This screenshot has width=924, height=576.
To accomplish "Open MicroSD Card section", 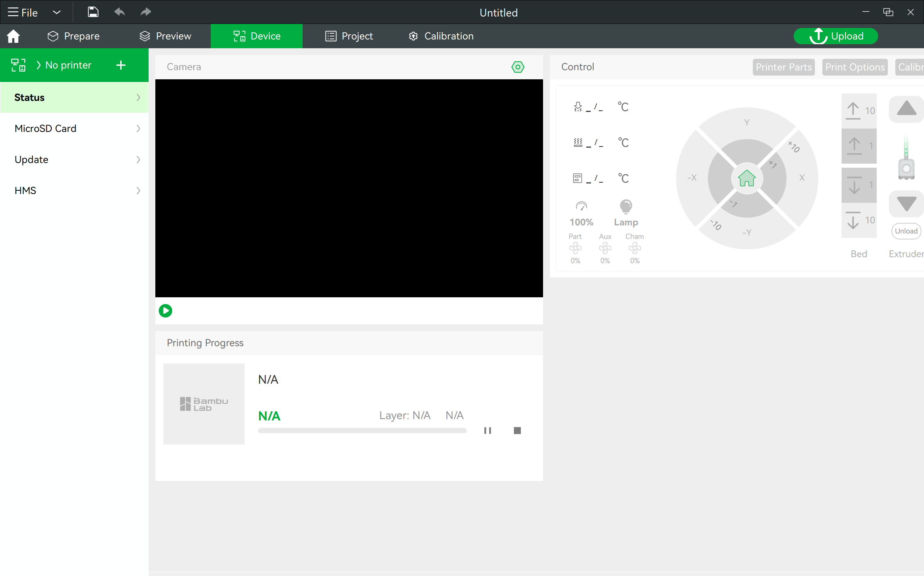I will pyautogui.click(x=74, y=128).
